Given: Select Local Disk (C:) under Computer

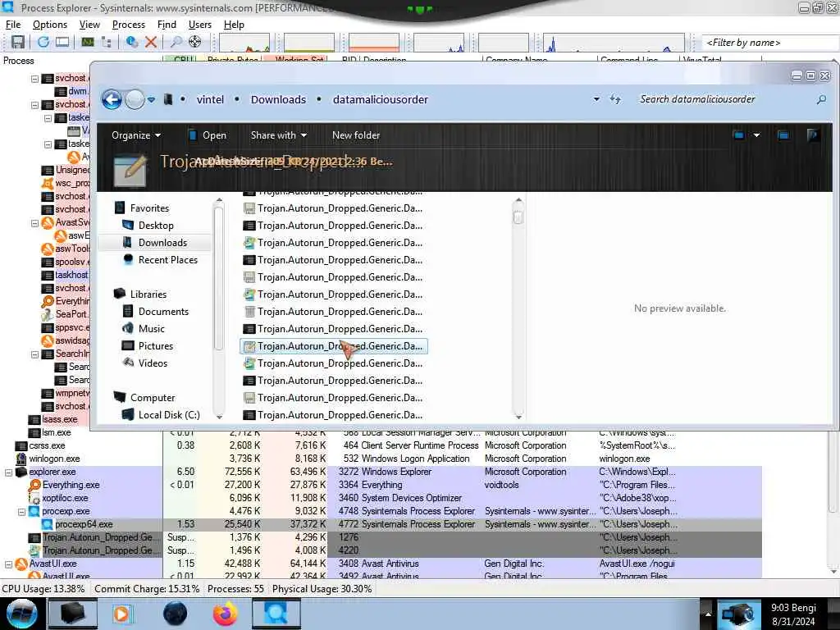Looking at the screenshot, I should click(x=169, y=415).
